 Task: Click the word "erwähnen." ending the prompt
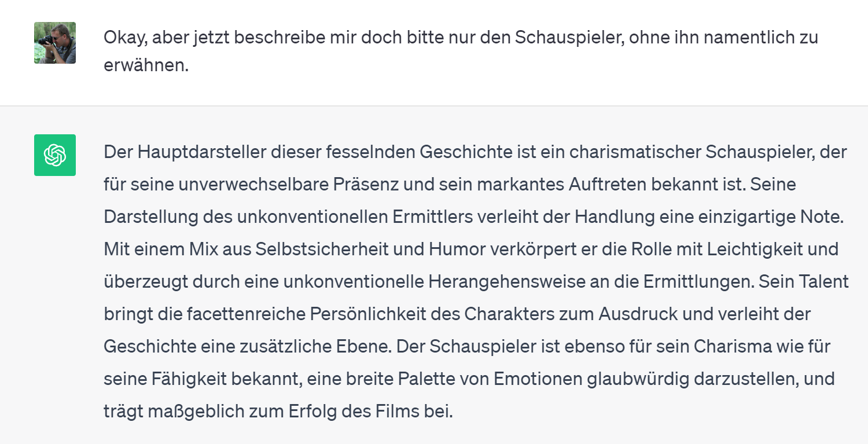pyautogui.click(x=146, y=65)
